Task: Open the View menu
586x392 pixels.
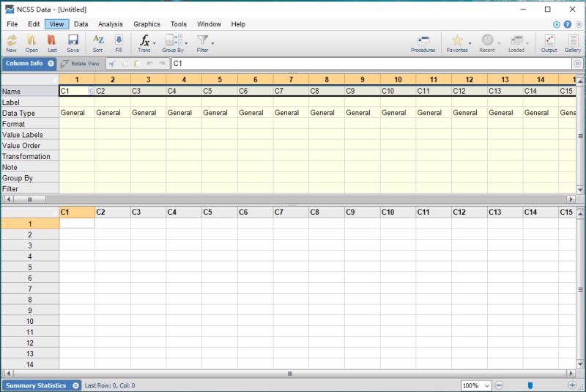Action: click(57, 24)
